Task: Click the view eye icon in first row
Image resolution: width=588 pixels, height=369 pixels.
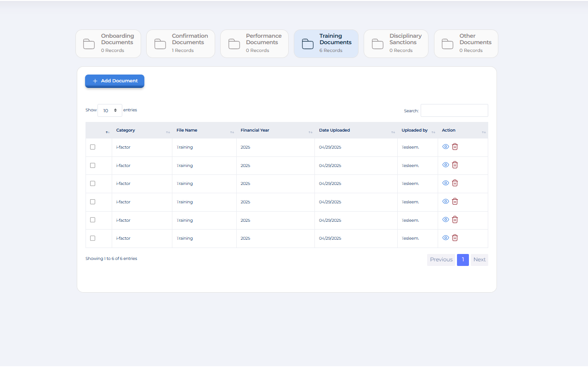Action: [445, 147]
